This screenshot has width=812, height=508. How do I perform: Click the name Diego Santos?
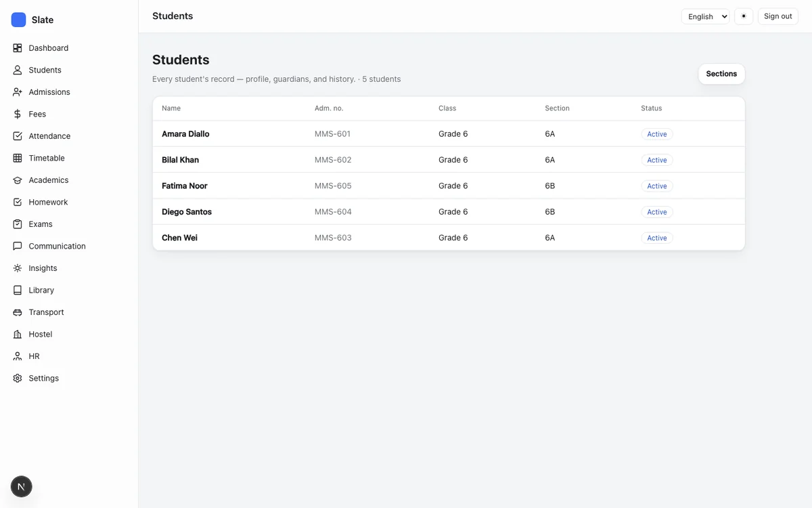coord(187,212)
